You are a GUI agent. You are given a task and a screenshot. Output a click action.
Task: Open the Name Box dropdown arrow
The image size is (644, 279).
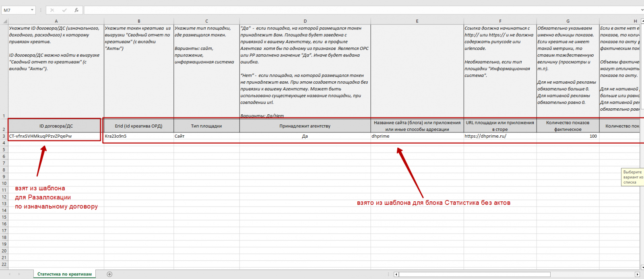click(x=32, y=10)
